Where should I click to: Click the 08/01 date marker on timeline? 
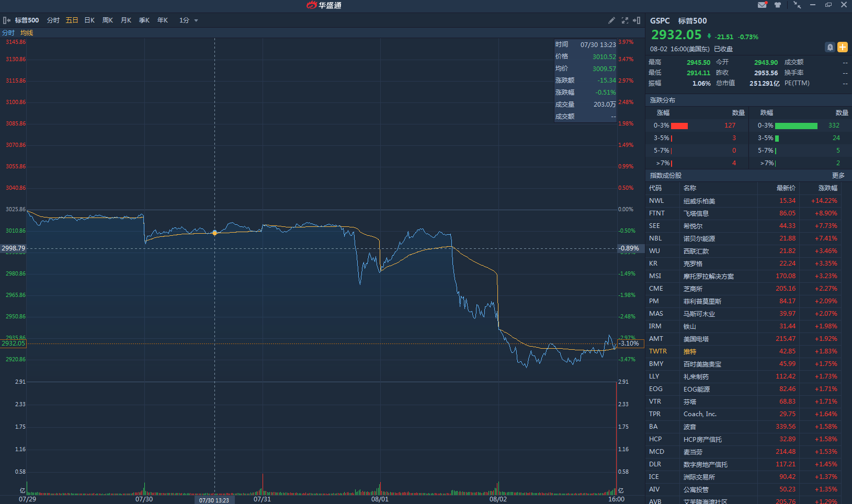coord(380,499)
